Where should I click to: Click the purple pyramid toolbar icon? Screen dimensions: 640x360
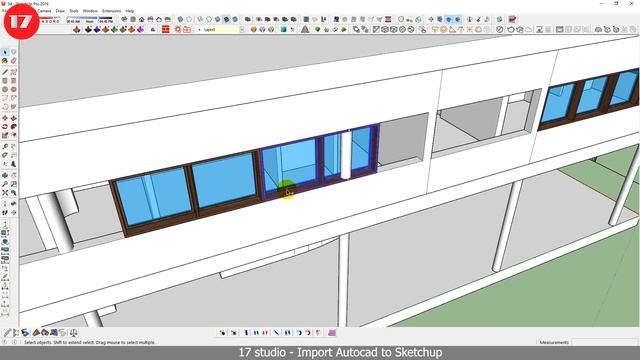[305, 29]
